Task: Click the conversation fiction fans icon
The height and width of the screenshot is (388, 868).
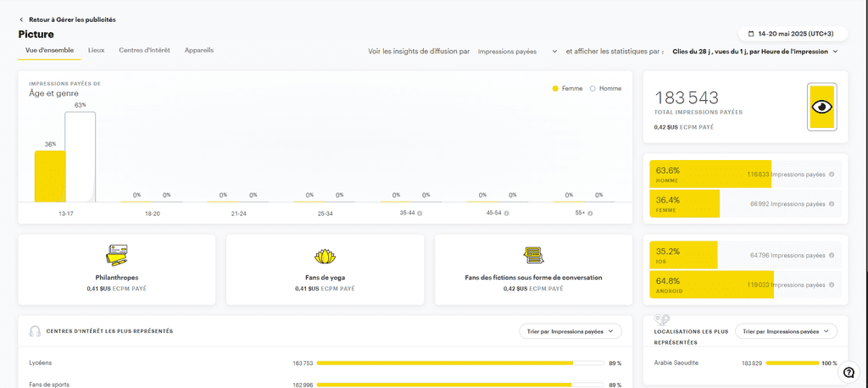Action: 534,255
